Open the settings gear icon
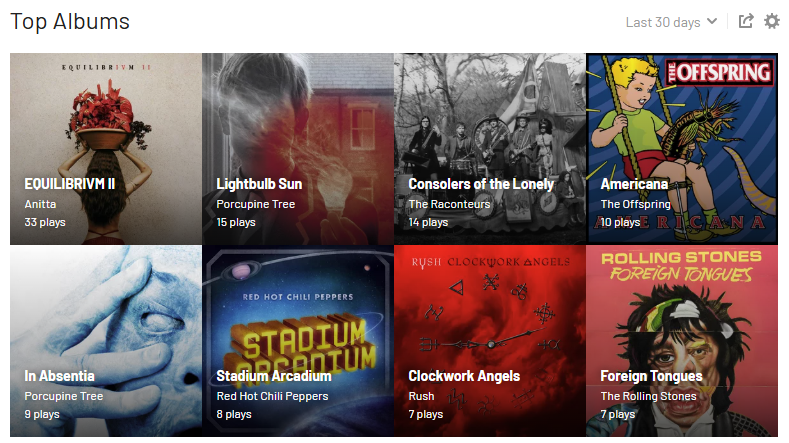789x443 pixels. tap(771, 21)
